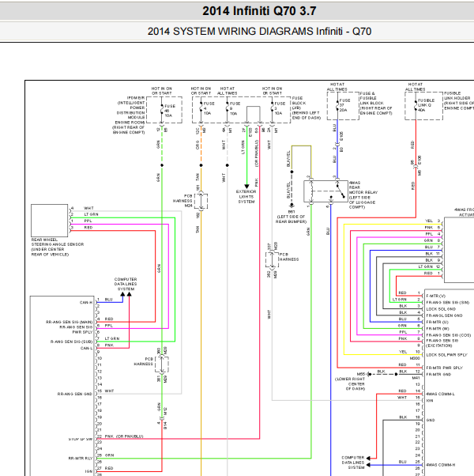The height and width of the screenshot is (476, 474).
Task: Click the "4WAS REAR MOTOR RELAY" label
Action: click(x=363, y=195)
